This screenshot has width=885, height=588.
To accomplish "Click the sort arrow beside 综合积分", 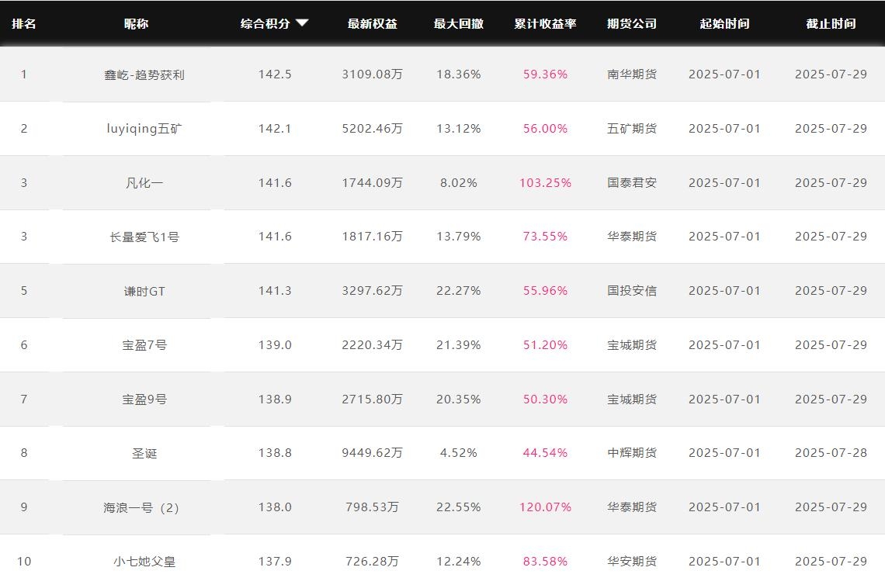I will click(x=302, y=23).
